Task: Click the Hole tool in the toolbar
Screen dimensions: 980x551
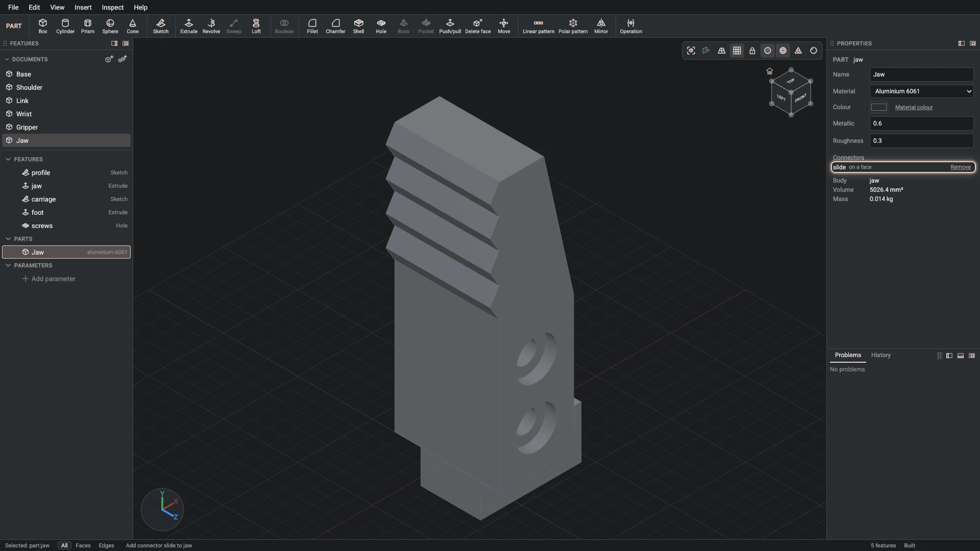Action: tap(381, 26)
